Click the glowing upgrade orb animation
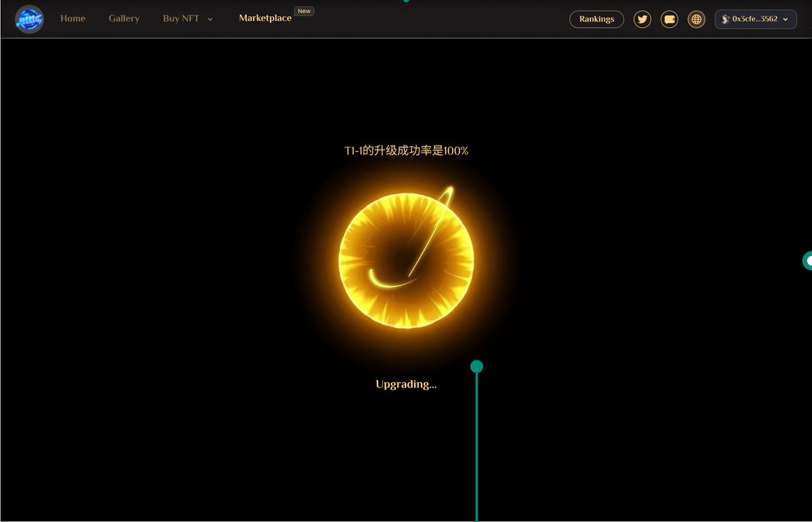812x522 pixels. 406,260
